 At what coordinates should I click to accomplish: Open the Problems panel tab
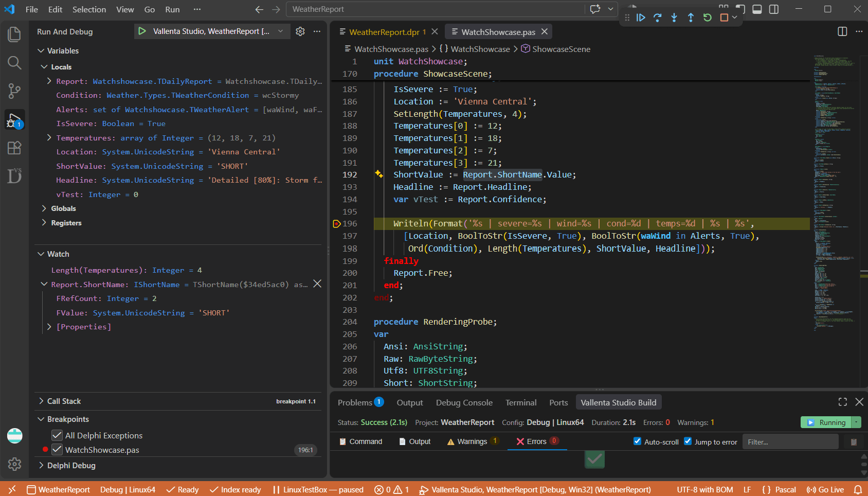click(360, 402)
